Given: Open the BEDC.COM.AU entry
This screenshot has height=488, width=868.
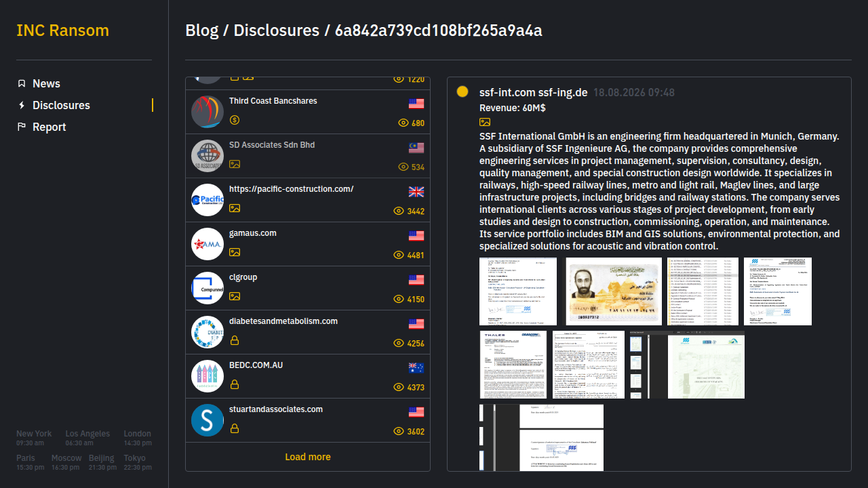Looking at the screenshot, I should 308,376.
